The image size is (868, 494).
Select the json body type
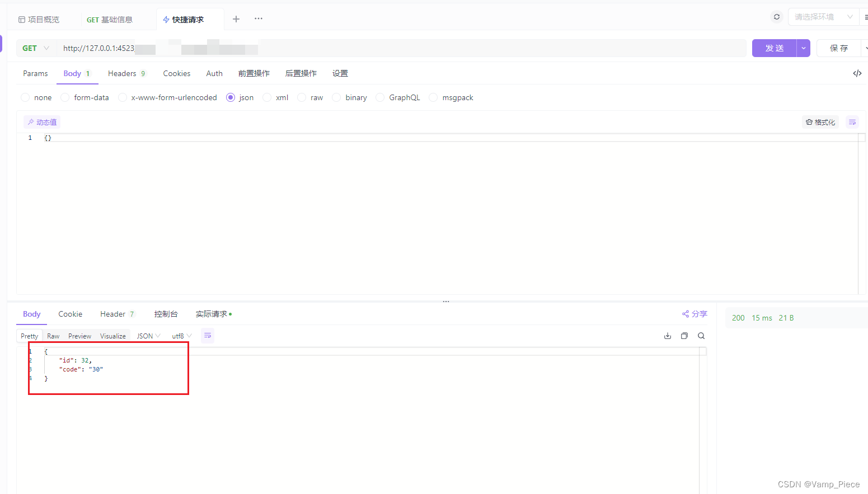click(240, 97)
